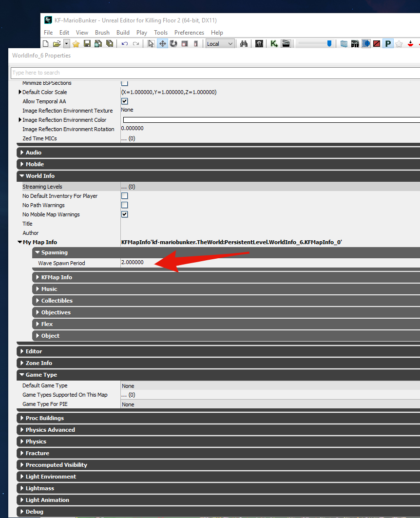This screenshot has width=420, height=518.
Task: Select the Scale tool icon
Action: (x=185, y=43)
